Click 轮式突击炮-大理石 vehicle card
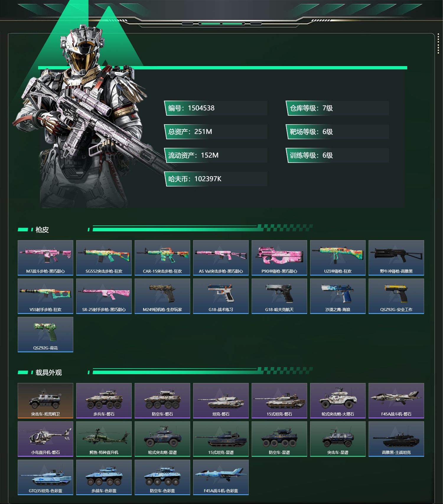Viewport: 443px width, 504px height. 338,401
